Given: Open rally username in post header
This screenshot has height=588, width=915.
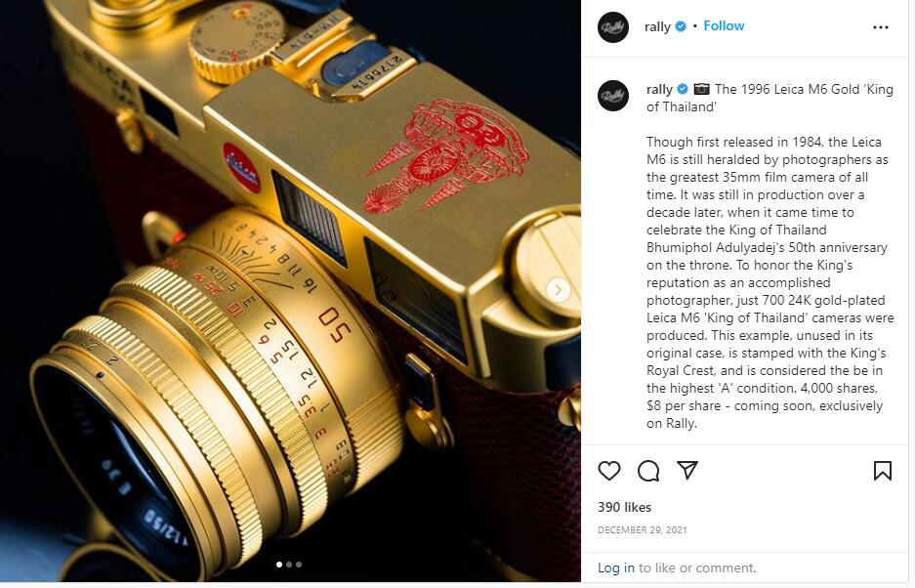Looking at the screenshot, I should tap(657, 26).
